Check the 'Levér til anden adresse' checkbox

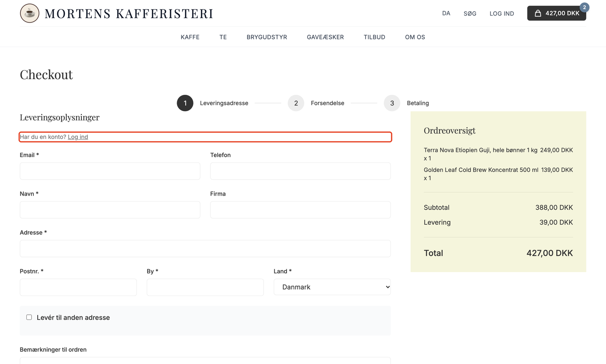29,317
